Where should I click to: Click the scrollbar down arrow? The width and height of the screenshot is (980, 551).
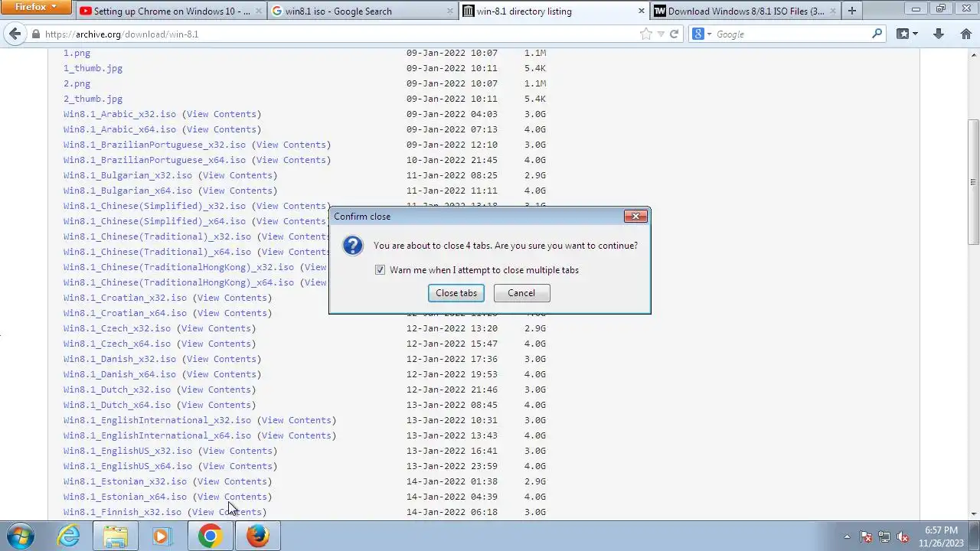pyautogui.click(x=973, y=514)
